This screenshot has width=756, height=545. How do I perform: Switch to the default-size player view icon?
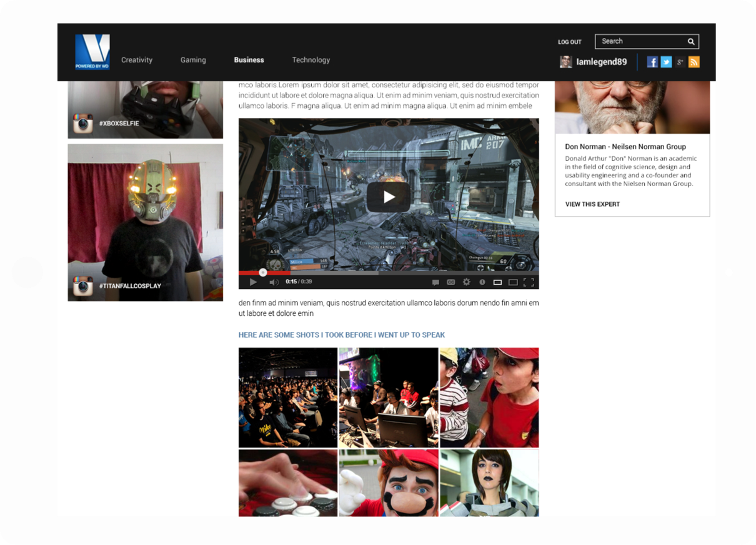pos(497,282)
